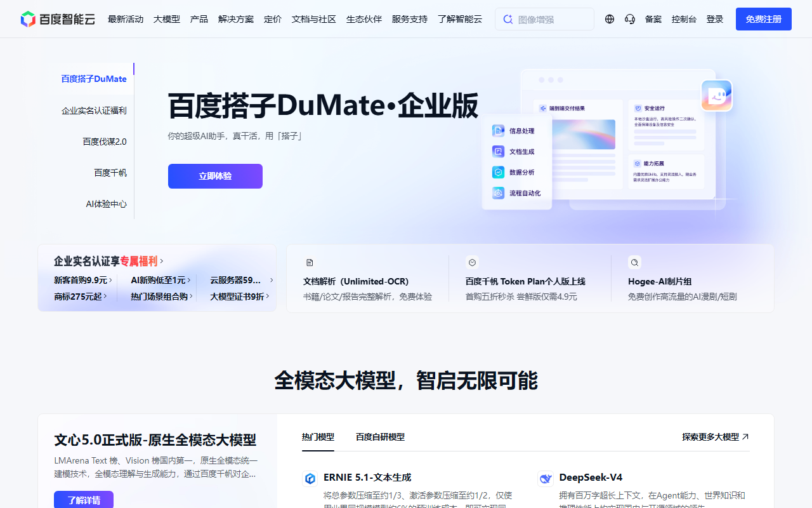Click the hexagon icon above 百度千帆 Token Plan
The image size is (812, 508).
(472, 262)
